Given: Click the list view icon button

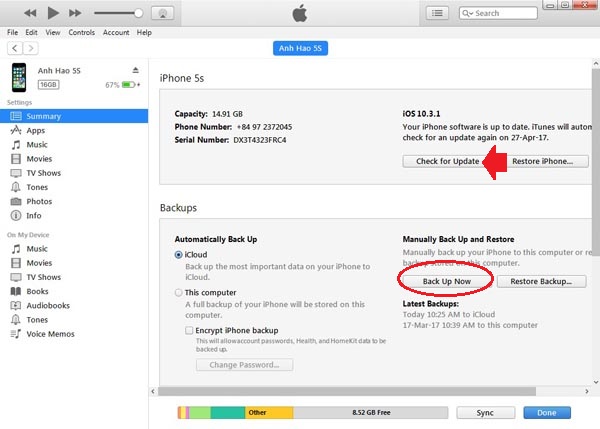Looking at the screenshot, I should [437, 13].
